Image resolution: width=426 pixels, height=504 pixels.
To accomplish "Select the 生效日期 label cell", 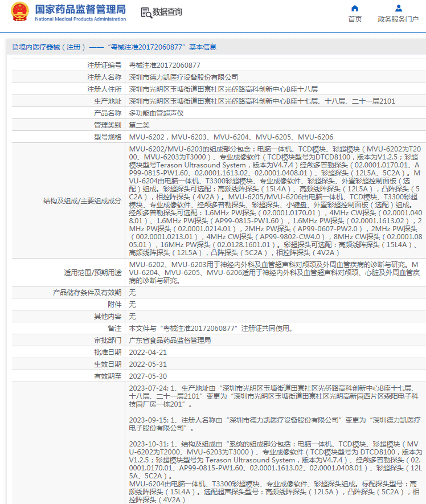I will [108, 364].
